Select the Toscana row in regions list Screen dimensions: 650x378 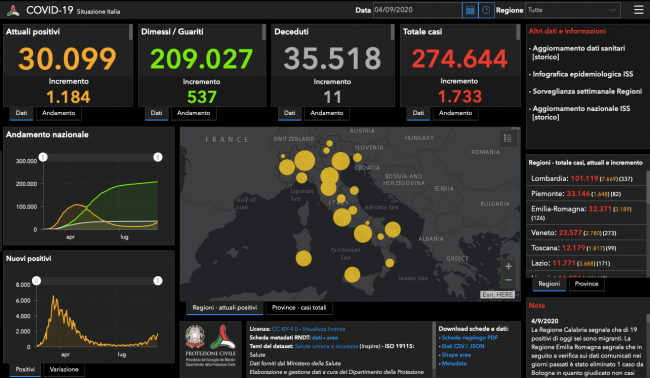pos(586,248)
